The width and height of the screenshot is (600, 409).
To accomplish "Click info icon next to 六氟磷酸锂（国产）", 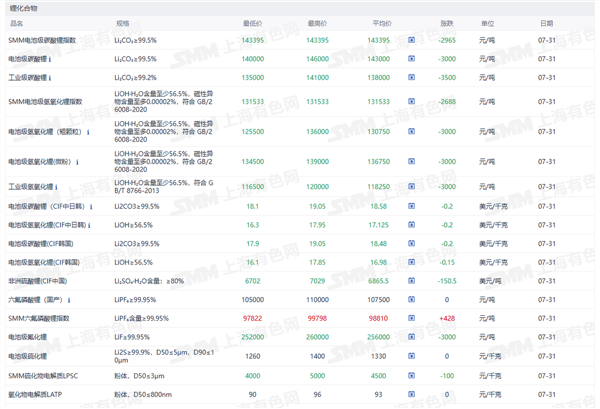I will [69, 300].
